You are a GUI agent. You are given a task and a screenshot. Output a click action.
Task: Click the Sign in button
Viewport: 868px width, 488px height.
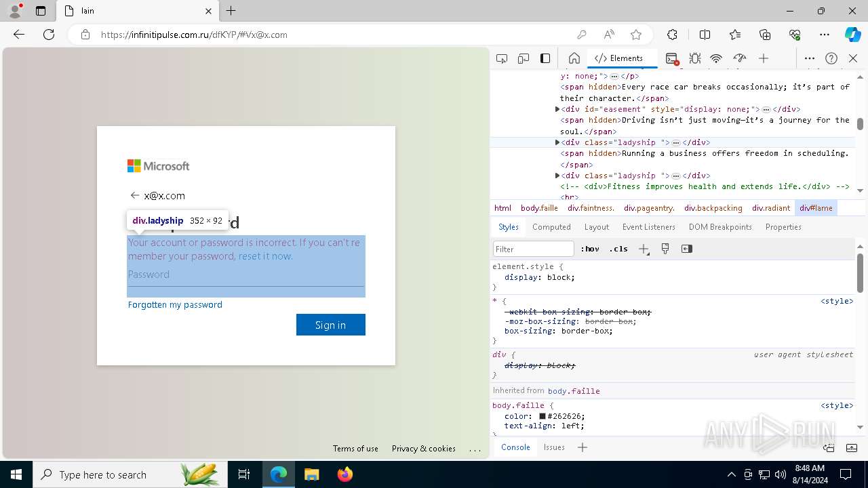[331, 325]
